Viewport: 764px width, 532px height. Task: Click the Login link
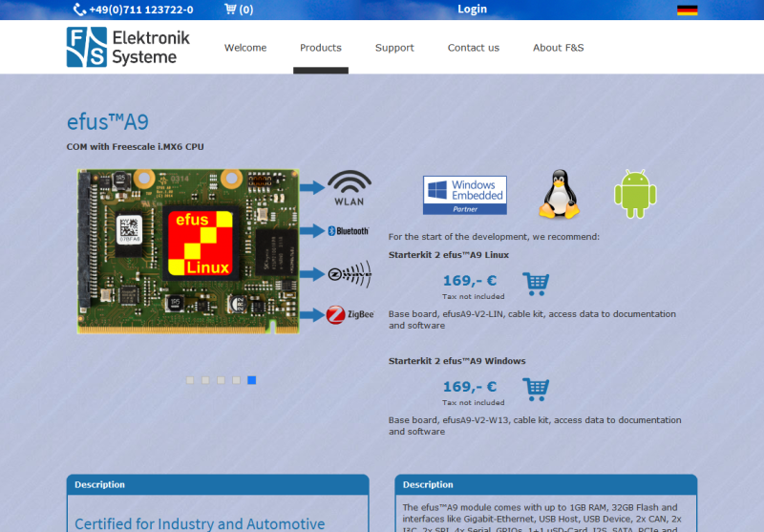472,9
